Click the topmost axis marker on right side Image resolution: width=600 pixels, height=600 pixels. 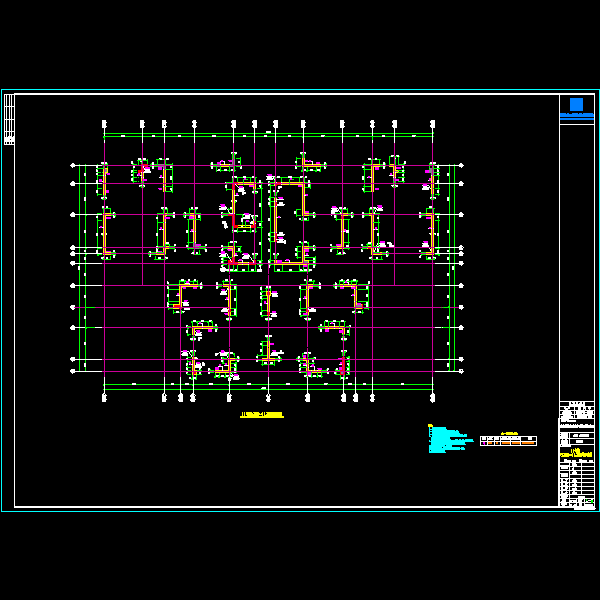(461, 165)
